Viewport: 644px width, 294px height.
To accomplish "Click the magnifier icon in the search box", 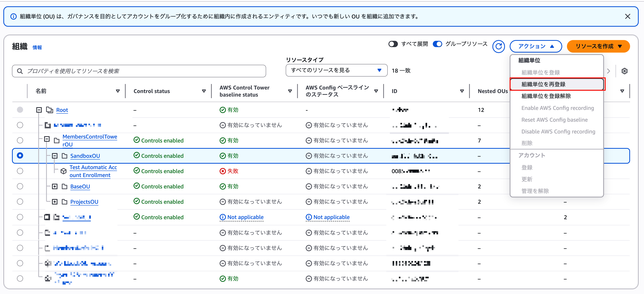I will (x=20, y=71).
